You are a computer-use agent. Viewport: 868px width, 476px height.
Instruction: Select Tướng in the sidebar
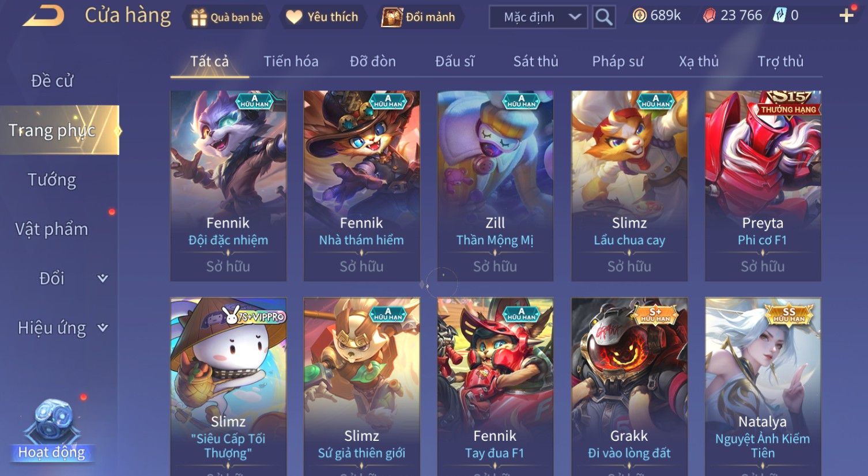click(x=52, y=180)
